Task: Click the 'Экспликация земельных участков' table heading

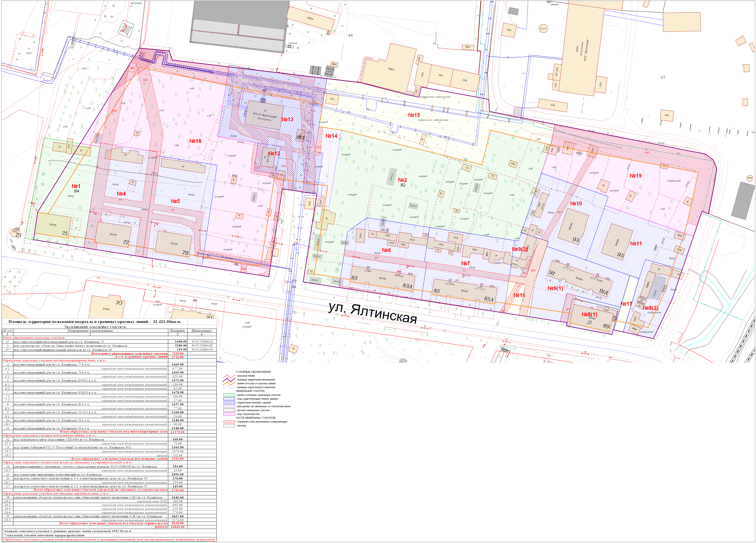Action: (95, 327)
